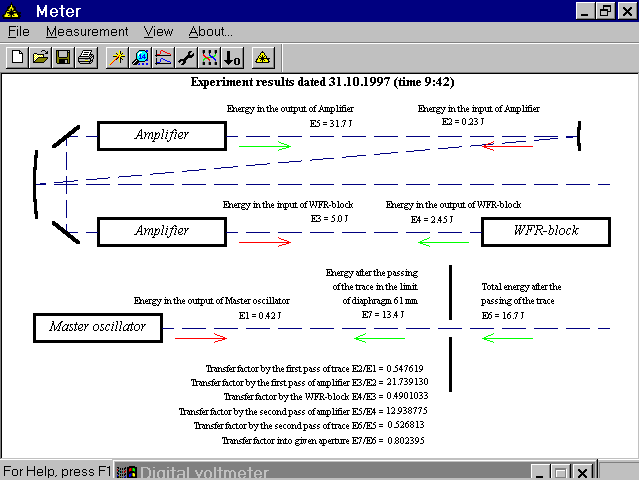Close the Digital voltmeter window
This screenshot has height=482, width=639.
point(582,473)
